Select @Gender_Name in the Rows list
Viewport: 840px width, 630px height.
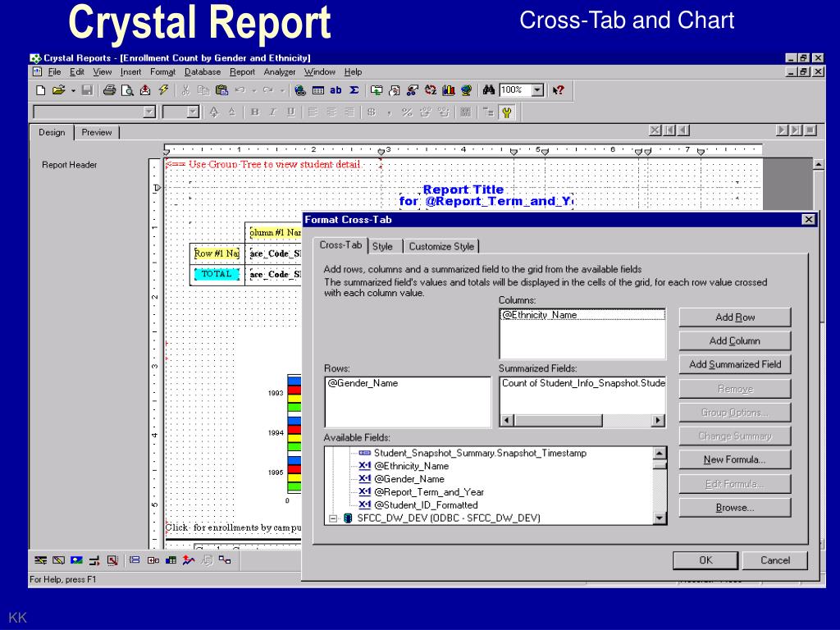tap(363, 383)
